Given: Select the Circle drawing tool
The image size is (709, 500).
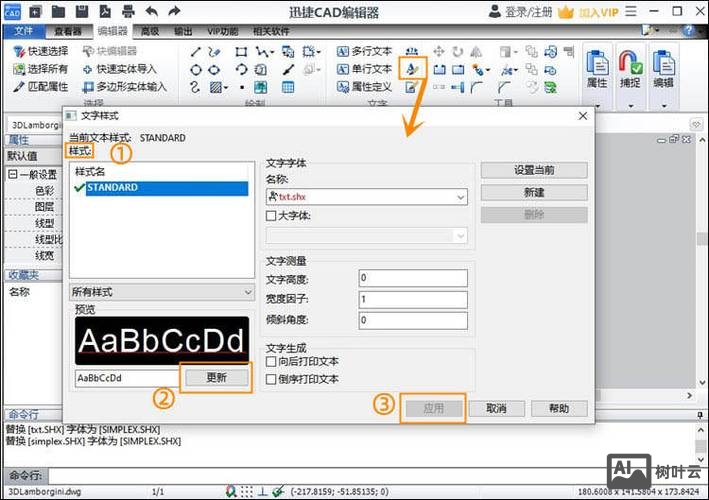Looking at the screenshot, I should 196,70.
